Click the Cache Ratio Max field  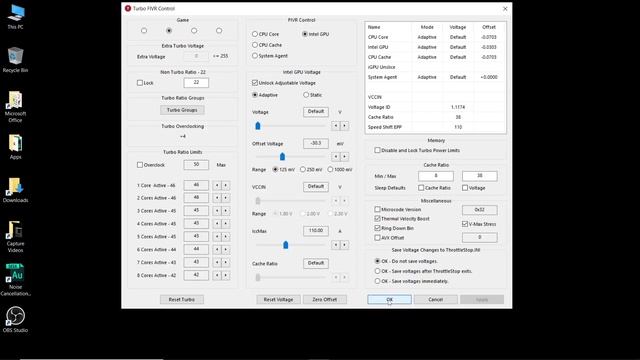pyautogui.click(x=480, y=176)
